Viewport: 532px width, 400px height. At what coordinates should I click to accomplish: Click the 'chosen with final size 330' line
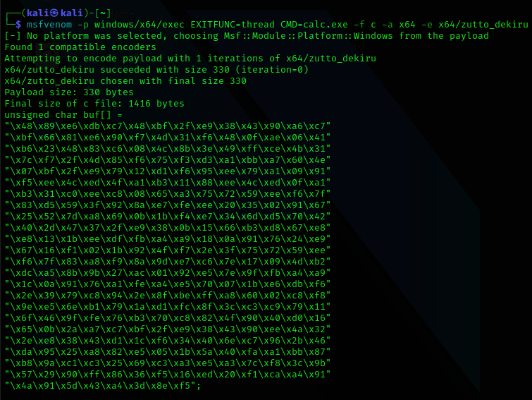pyautogui.click(x=125, y=81)
